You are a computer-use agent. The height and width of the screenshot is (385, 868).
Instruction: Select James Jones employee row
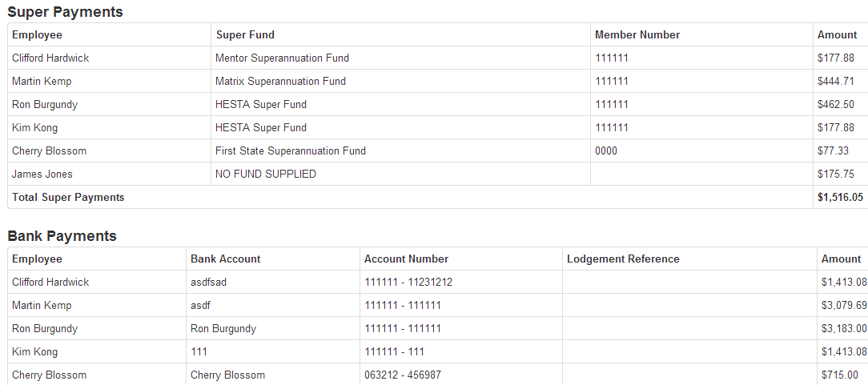pos(42,174)
